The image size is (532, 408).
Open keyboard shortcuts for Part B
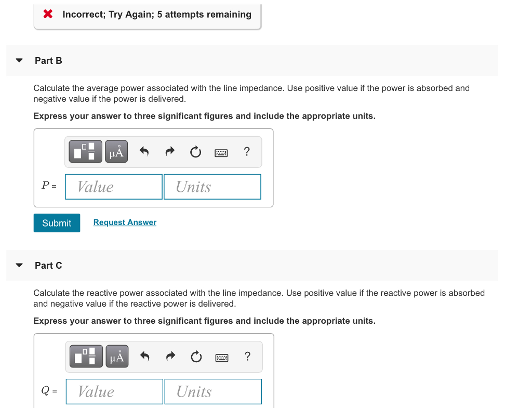tap(221, 153)
